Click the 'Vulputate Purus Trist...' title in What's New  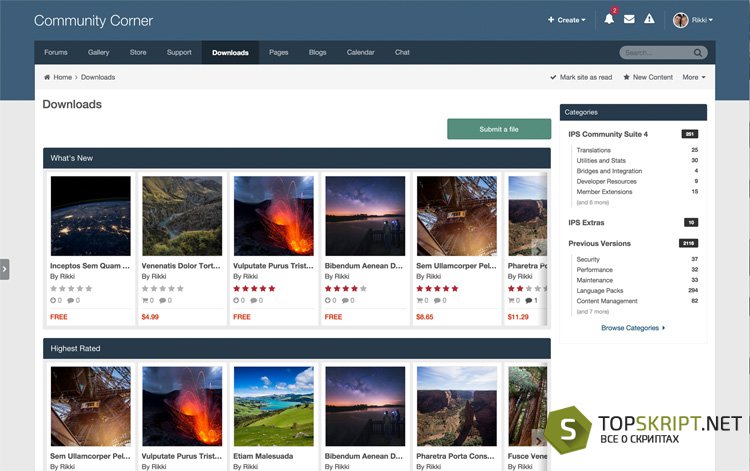pos(273,265)
